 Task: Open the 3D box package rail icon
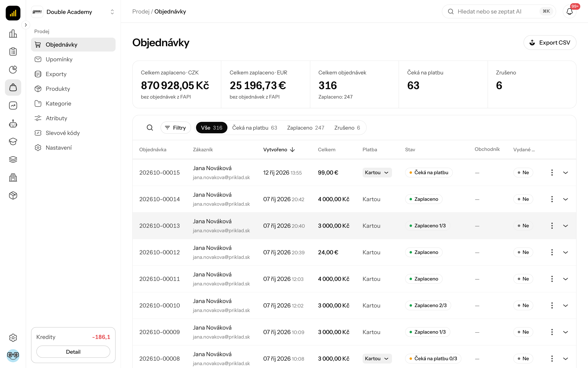coord(13,195)
